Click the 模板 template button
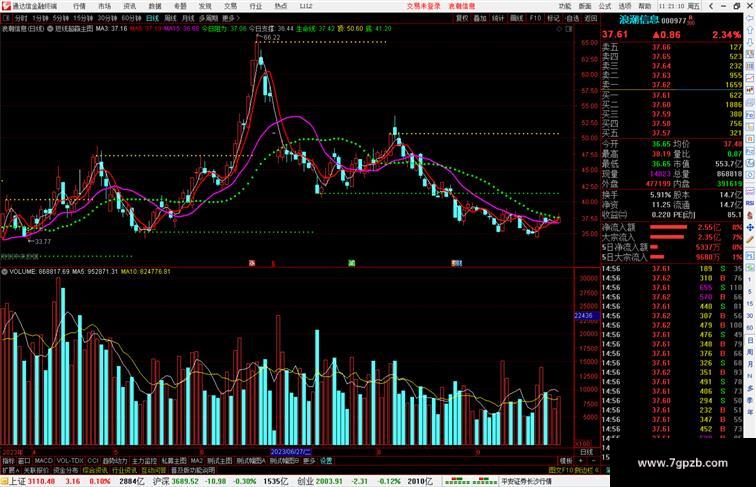756x487 pixels. (x=566, y=461)
